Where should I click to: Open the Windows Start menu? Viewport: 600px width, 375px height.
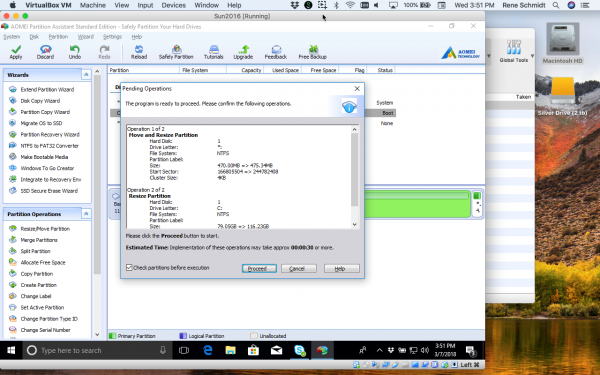(x=11, y=350)
